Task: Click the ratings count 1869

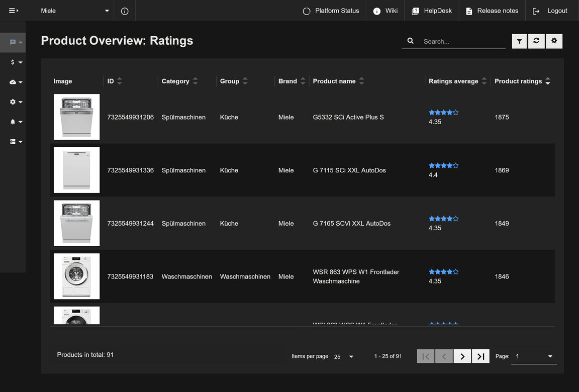Action: point(502,170)
